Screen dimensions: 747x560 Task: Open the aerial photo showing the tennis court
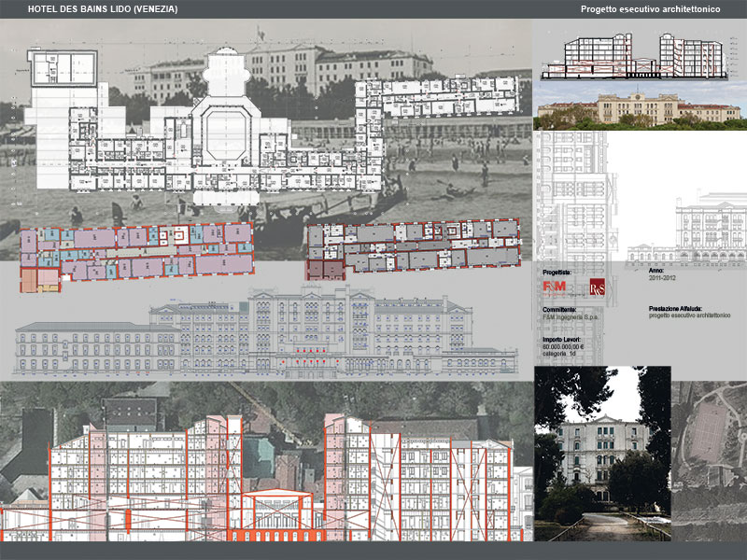(710, 461)
